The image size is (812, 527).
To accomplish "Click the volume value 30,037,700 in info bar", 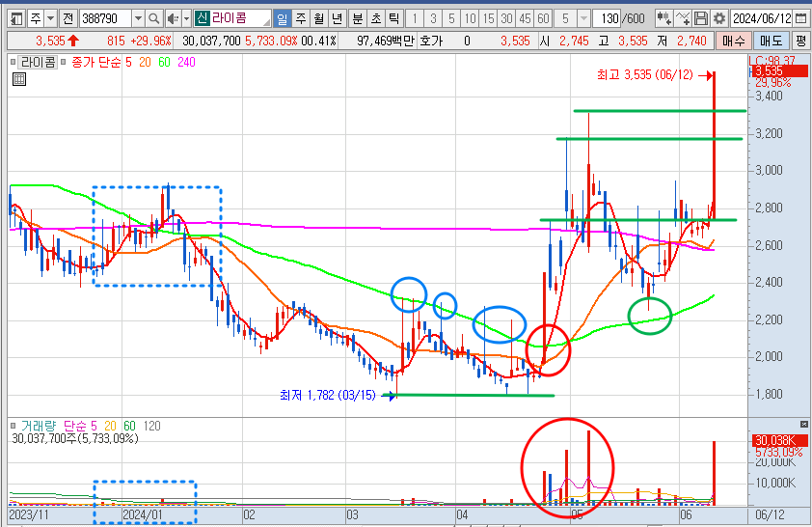I will 211,41.
